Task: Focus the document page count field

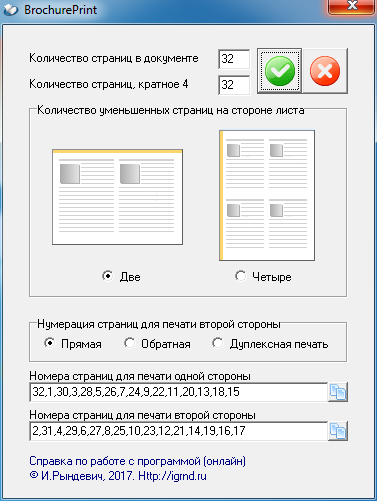Action: 234,59
